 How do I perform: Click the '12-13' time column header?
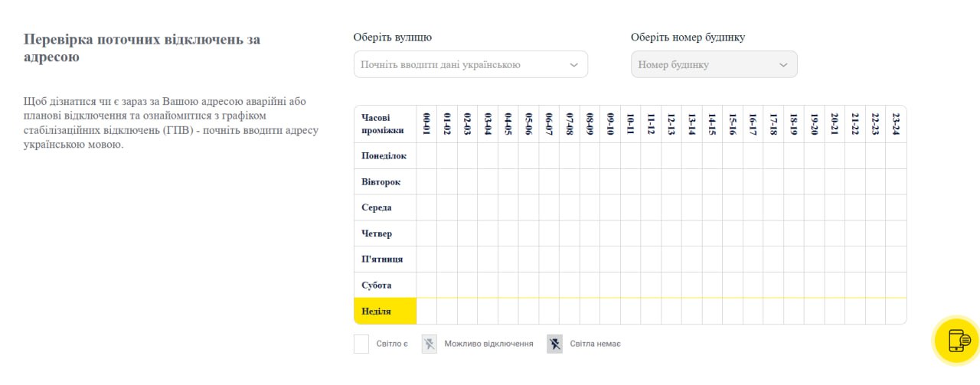671,124
